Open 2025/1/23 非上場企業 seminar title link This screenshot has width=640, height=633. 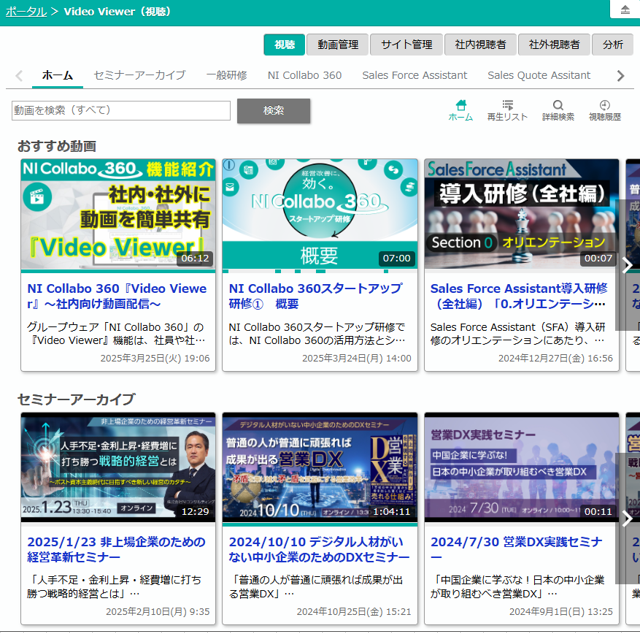tap(116, 549)
